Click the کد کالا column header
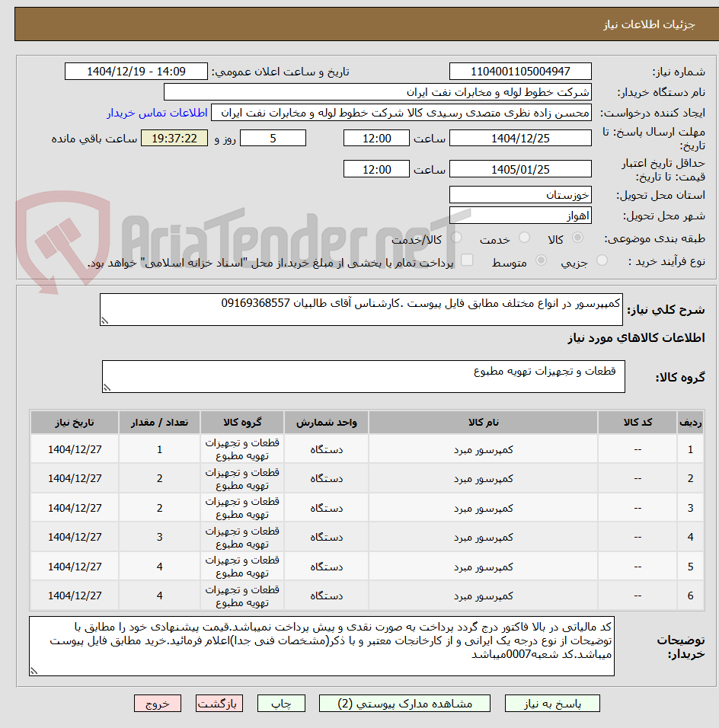The width and height of the screenshot is (719, 728). pyautogui.click(x=638, y=422)
